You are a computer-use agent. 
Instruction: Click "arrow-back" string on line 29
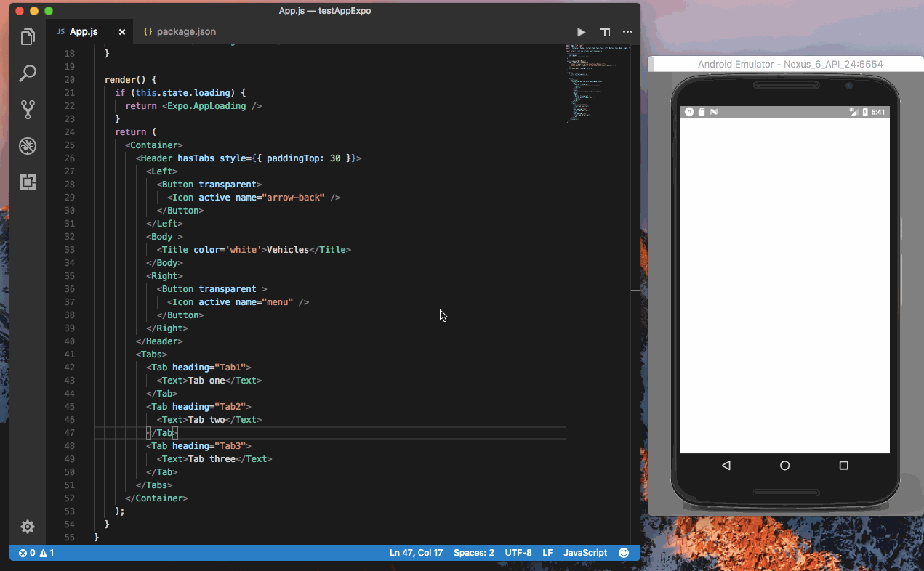(293, 198)
